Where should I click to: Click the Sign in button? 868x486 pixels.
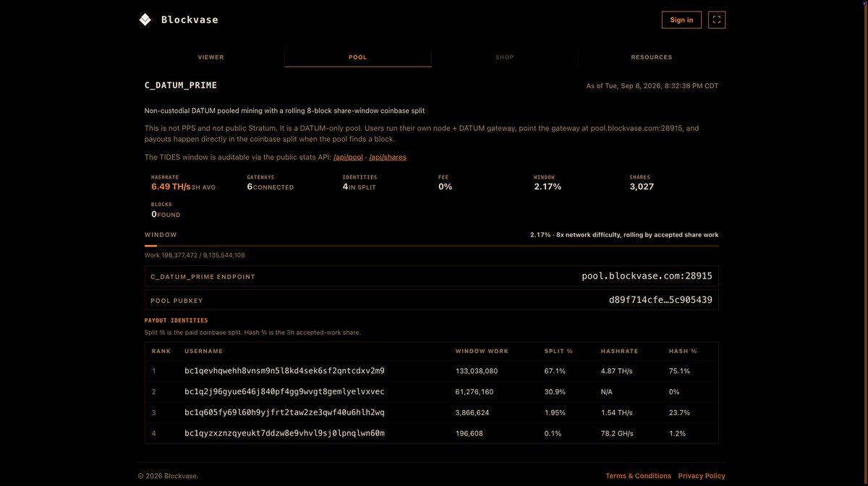coord(681,20)
